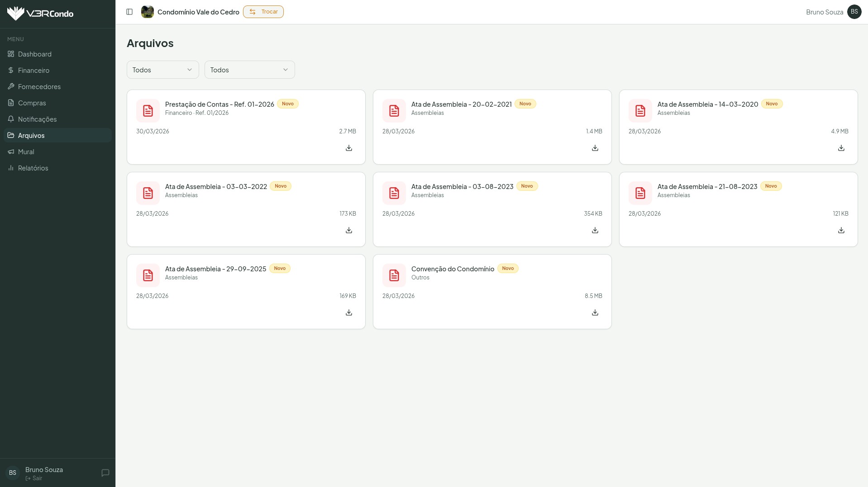Go to the Financeiro section
868x487 pixels.
pos(33,71)
